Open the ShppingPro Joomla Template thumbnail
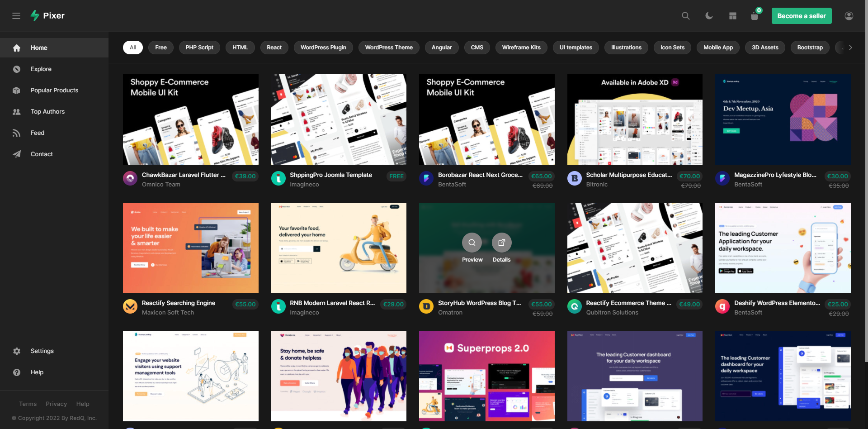The height and width of the screenshot is (429, 868). (x=339, y=119)
